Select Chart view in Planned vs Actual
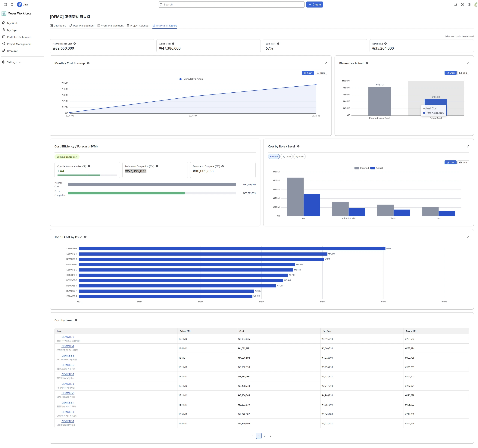The image size is (478, 448). [x=450, y=73]
